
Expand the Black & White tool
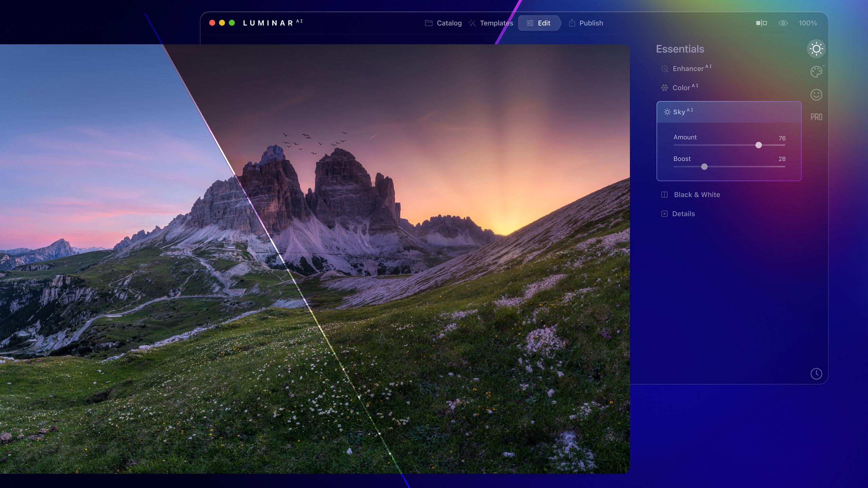(696, 195)
